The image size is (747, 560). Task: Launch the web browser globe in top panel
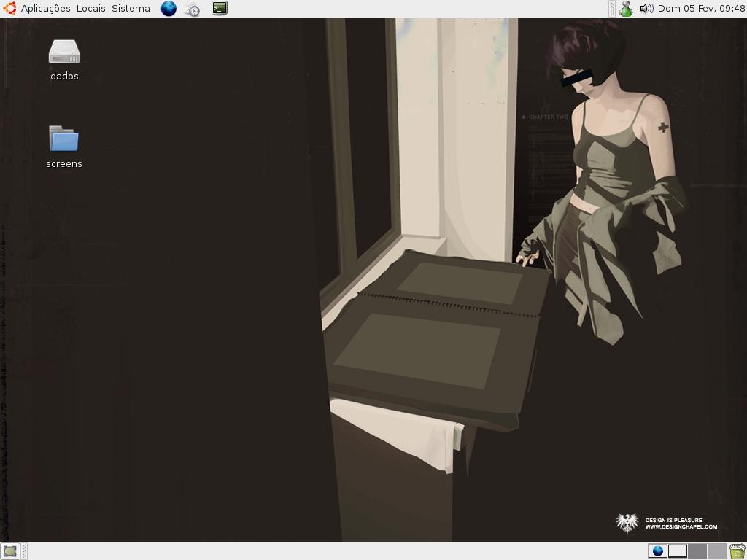pyautogui.click(x=169, y=9)
